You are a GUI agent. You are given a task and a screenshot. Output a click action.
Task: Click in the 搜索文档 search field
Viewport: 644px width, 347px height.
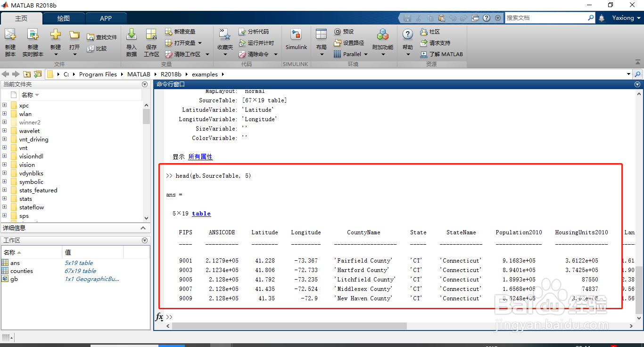546,18
